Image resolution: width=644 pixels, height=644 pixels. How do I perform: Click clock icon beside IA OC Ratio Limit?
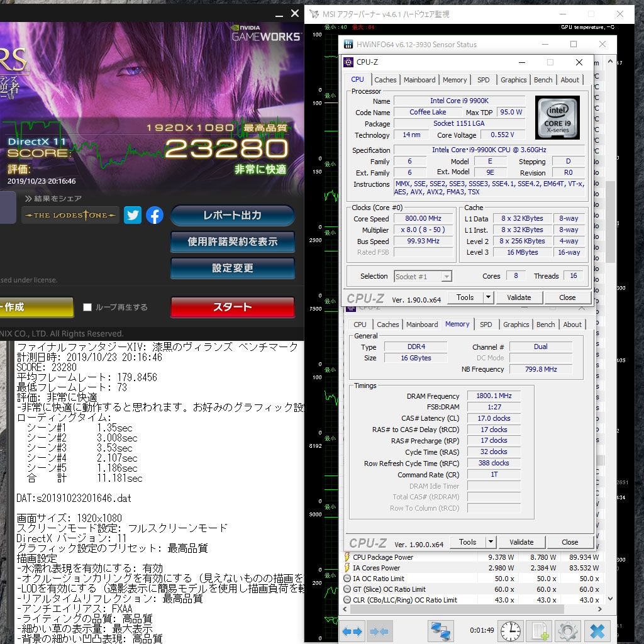point(347,579)
